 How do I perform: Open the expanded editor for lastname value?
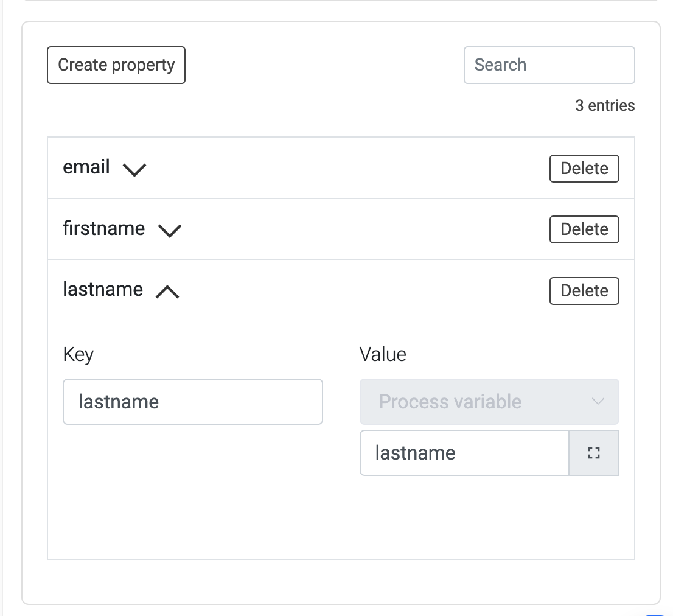pos(594,453)
